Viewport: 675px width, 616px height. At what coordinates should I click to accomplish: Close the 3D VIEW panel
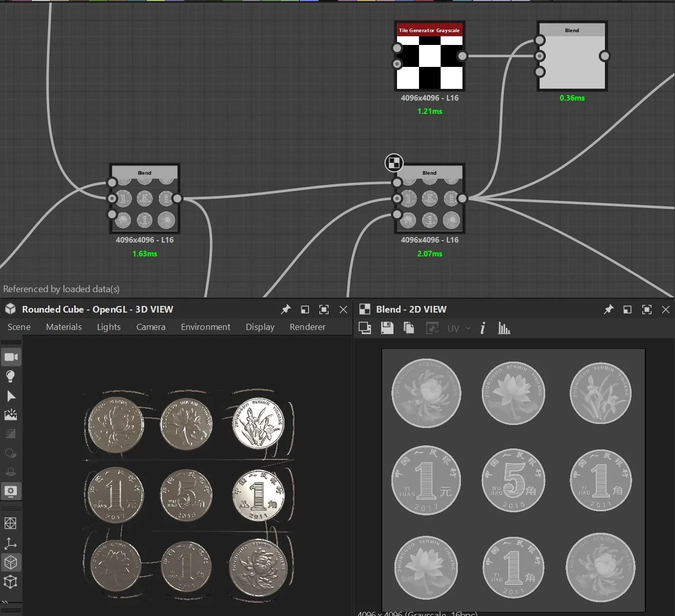(343, 310)
